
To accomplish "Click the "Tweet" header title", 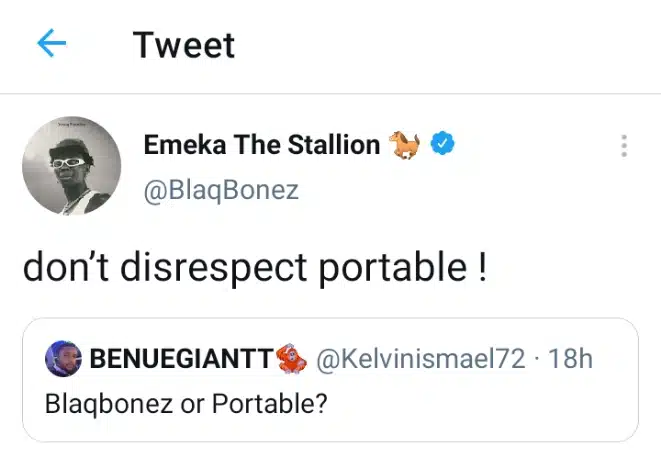I will click(184, 45).
